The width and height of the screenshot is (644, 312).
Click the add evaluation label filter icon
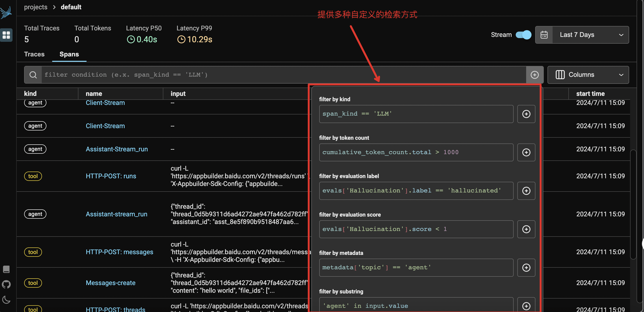click(x=527, y=190)
